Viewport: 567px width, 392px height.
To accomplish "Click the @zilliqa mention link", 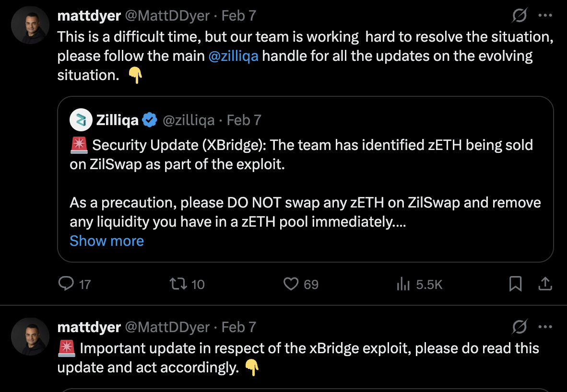I will (x=234, y=56).
